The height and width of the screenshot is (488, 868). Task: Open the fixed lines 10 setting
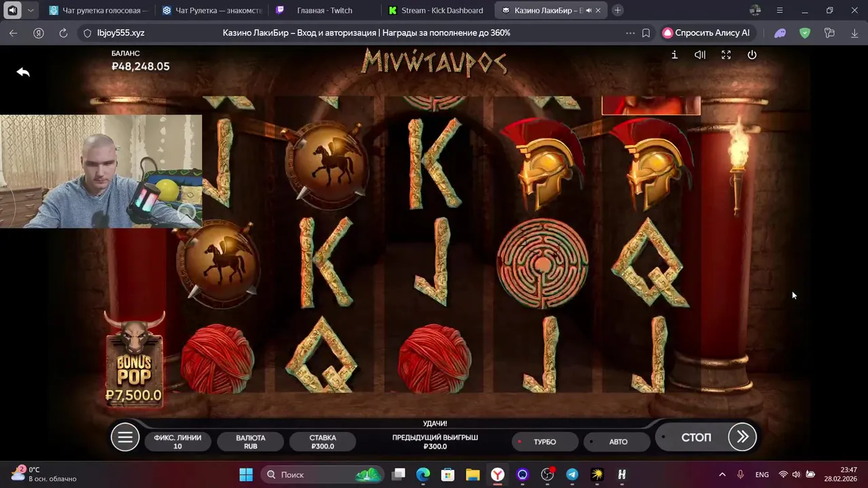(178, 442)
